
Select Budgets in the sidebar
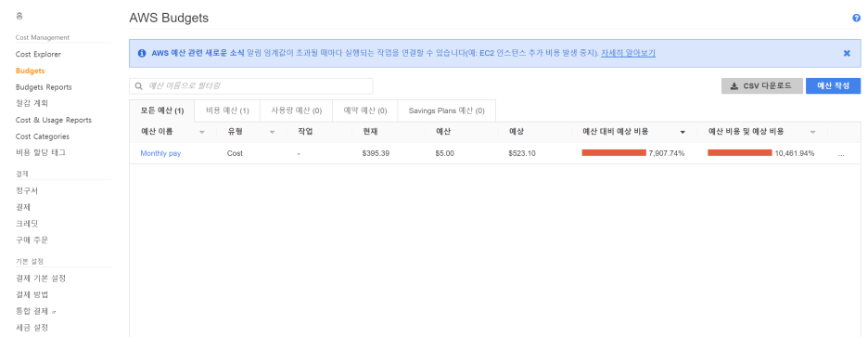[x=31, y=71]
